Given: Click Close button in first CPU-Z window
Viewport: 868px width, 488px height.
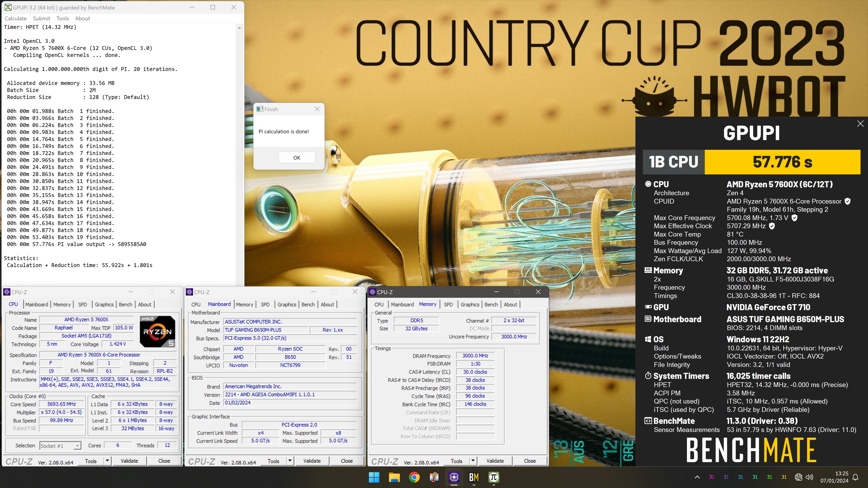Looking at the screenshot, I should pos(164,461).
